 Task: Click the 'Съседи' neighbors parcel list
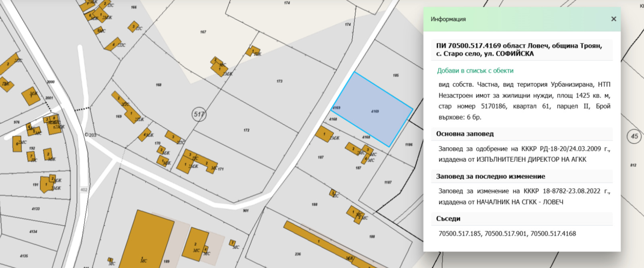pyautogui.click(x=507, y=233)
